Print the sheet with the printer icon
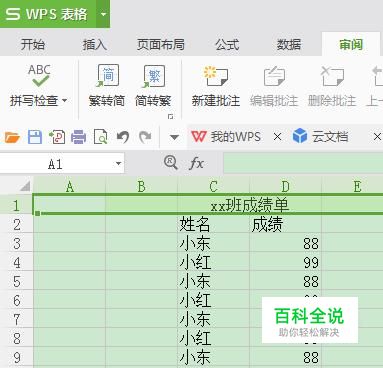 click(79, 137)
